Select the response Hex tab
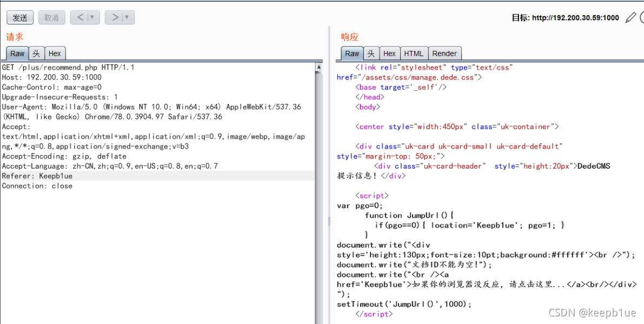The width and height of the screenshot is (644, 324). pyautogui.click(x=389, y=54)
